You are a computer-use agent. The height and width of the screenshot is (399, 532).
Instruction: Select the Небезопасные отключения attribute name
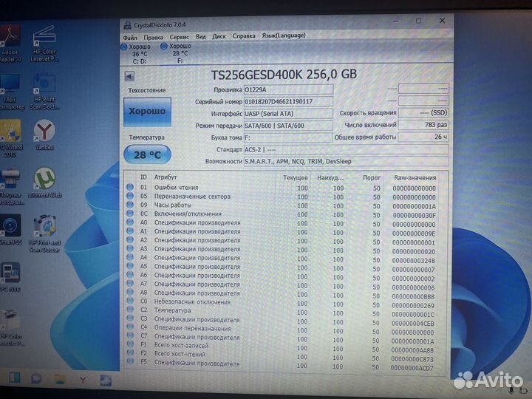pos(192,301)
